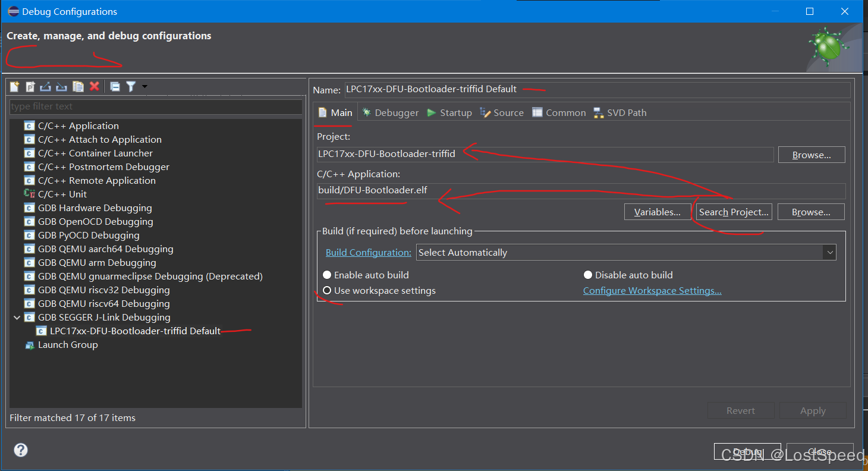Select the Enable auto build radio button
The height and width of the screenshot is (471, 868).
click(x=327, y=275)
